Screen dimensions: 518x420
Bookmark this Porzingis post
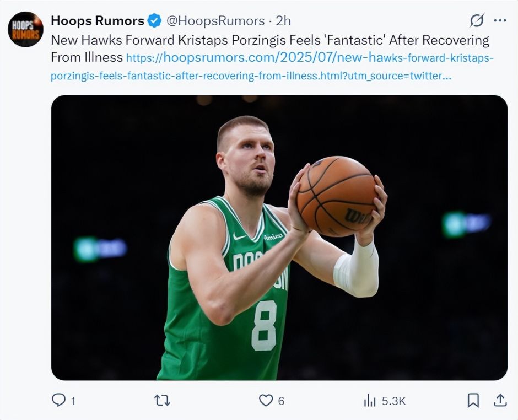[473, 400]
